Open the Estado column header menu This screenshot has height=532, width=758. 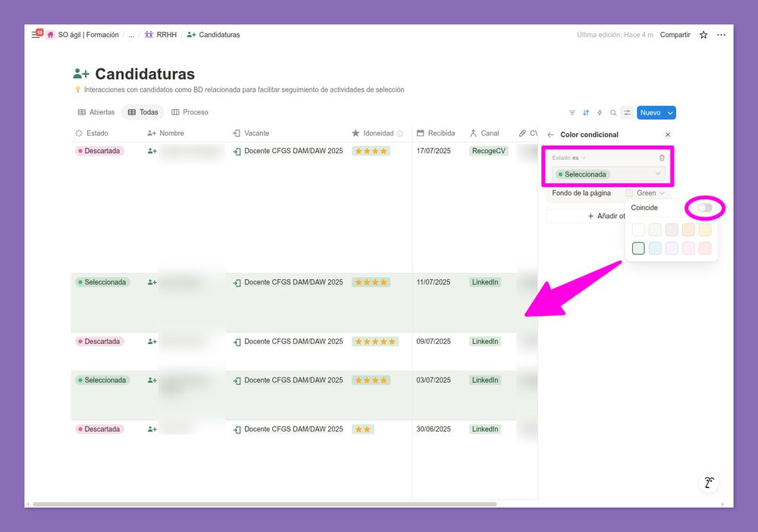pos(92,133)
